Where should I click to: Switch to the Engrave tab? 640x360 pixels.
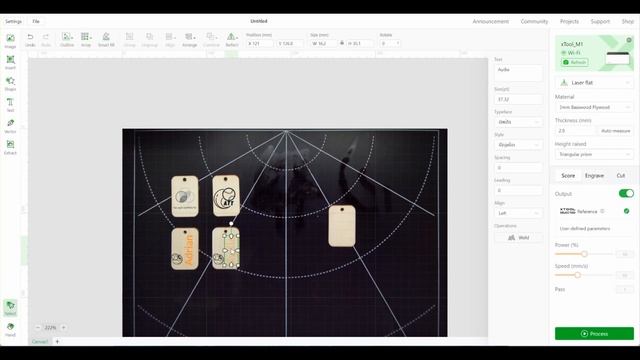tap(594, 176)
